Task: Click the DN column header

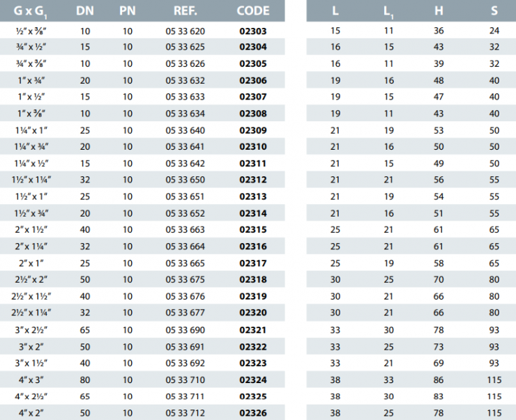Action: pyautogui.click(x=84, y=11)
